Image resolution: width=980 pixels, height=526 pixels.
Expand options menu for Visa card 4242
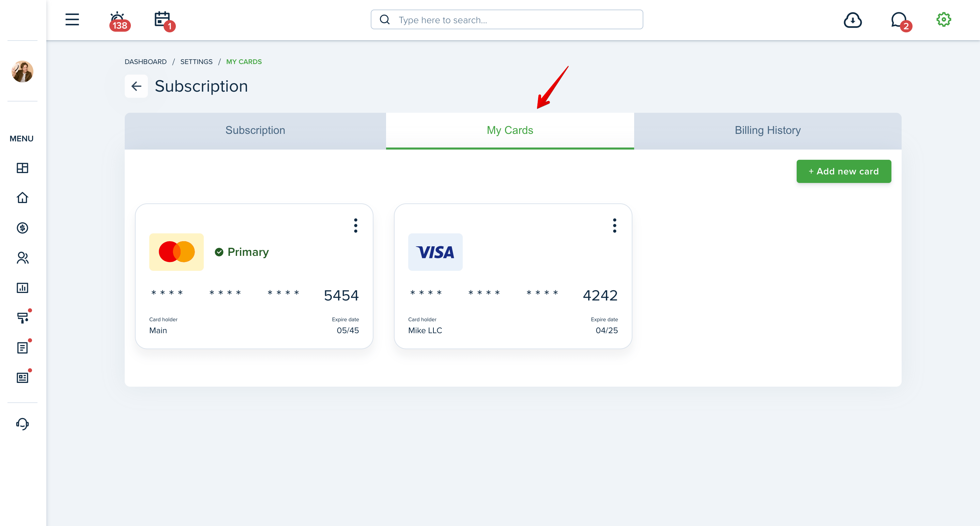coord(614,226)
